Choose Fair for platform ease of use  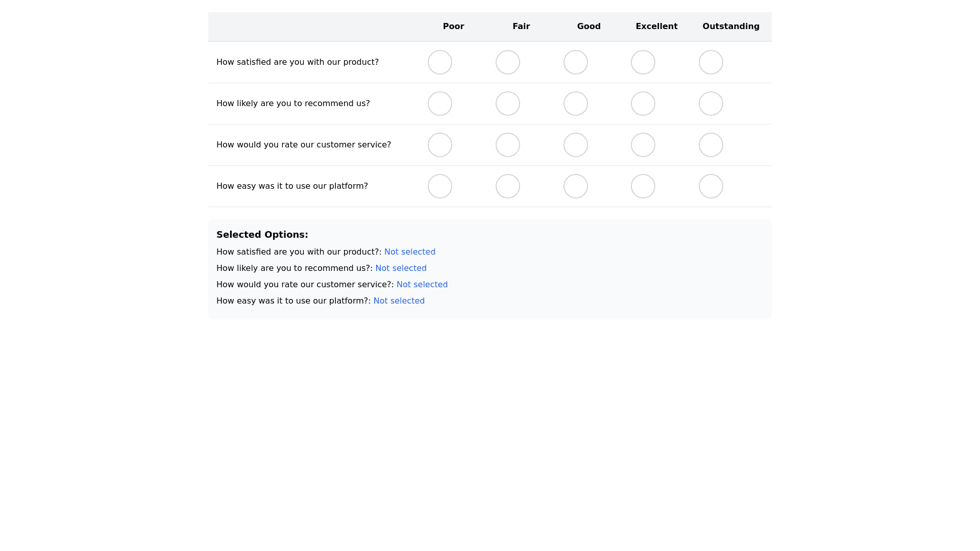[x=508, y=186]
